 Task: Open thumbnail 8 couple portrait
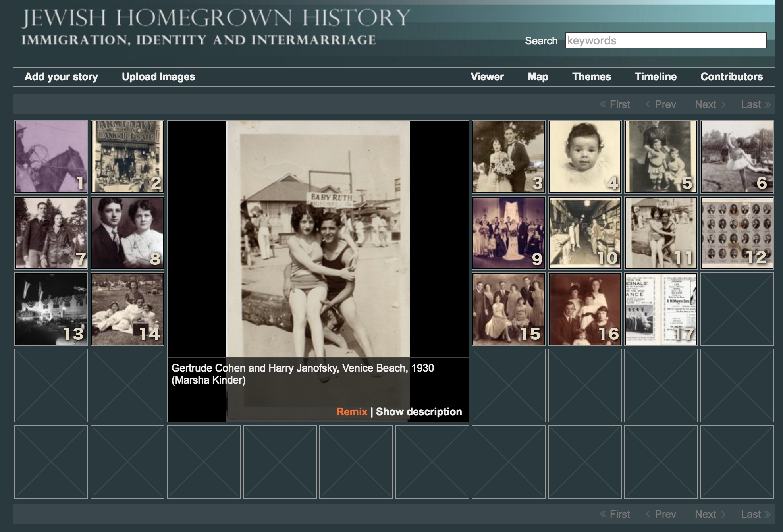tap(127, 233)
